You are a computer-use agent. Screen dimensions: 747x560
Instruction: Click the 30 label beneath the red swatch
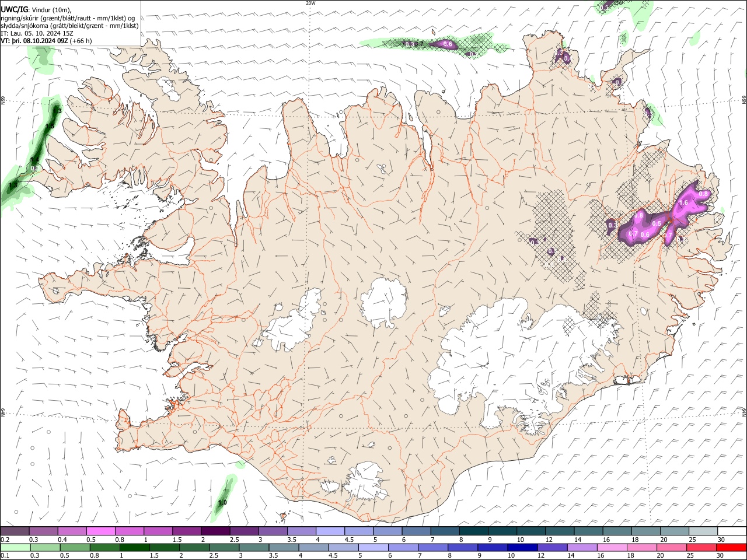721,556
